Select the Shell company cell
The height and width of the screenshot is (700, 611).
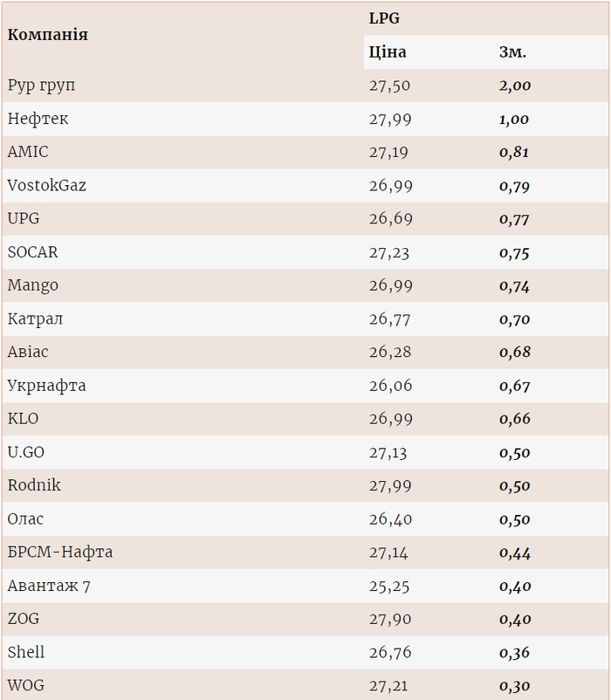coord(26,652)
